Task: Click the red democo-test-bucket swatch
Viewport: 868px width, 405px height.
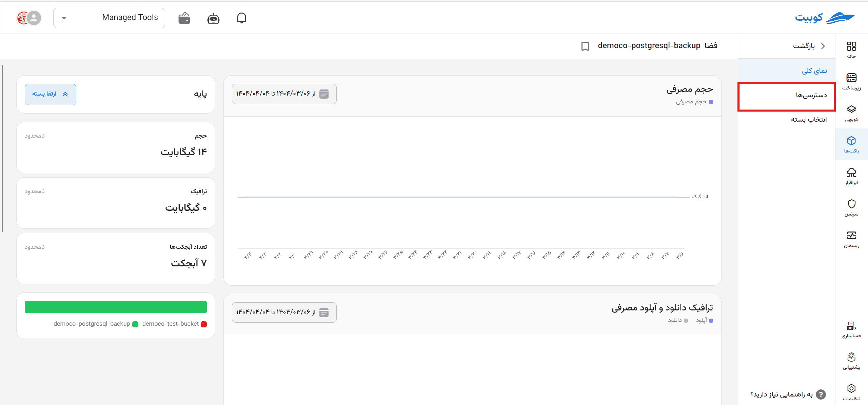Action: [204, 324]
